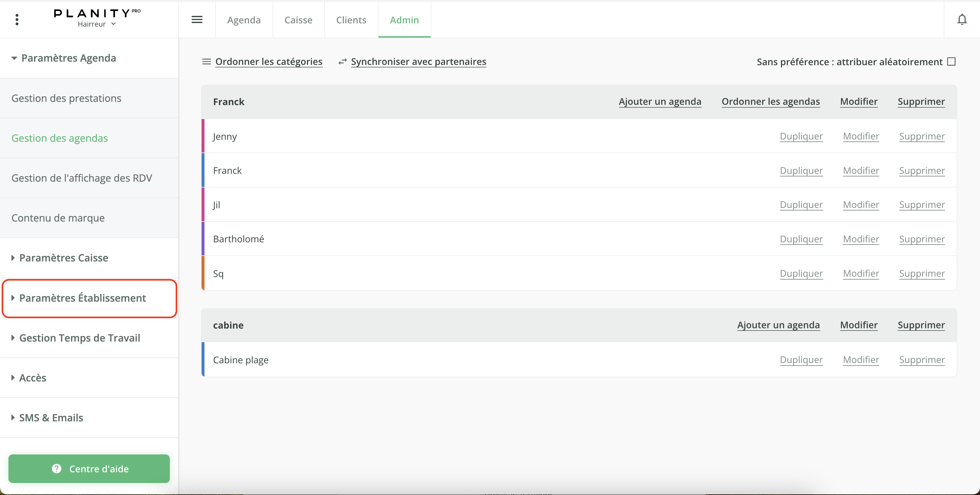This screenshot has height=495, width=980.
Task: Click the Ordonner les catégories list icon
Action: coord(206,62)
